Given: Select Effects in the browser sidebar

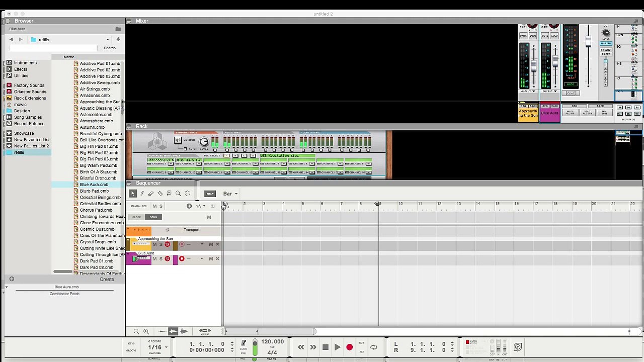Looking at the screenshot, I should click(x=21, y=69).
